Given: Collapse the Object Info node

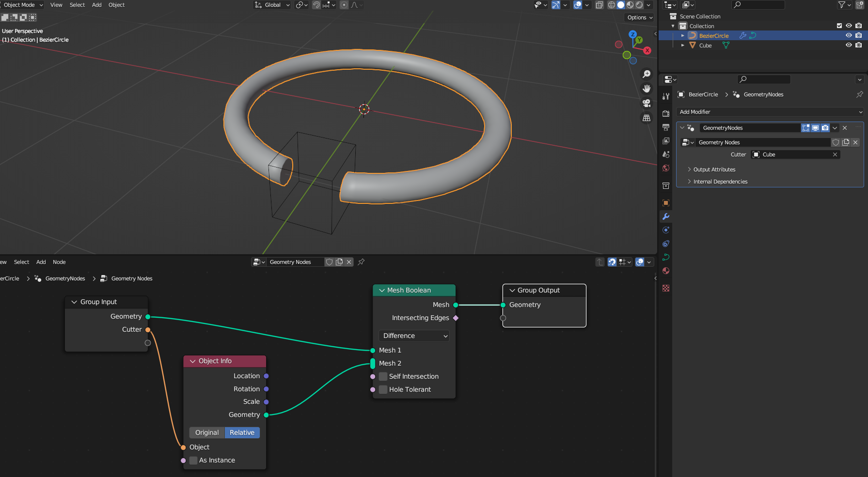Looking at the screenshot, I should click(x=193, y=361).
